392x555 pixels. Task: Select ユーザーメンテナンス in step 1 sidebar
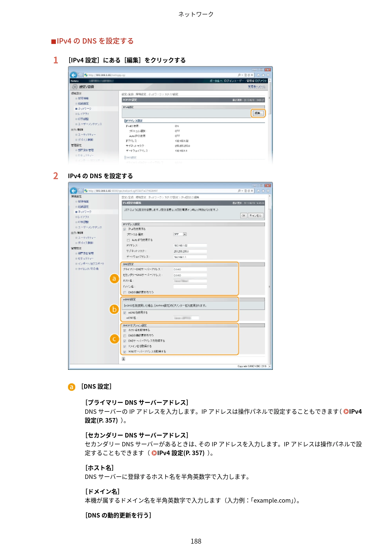[90, 124]
